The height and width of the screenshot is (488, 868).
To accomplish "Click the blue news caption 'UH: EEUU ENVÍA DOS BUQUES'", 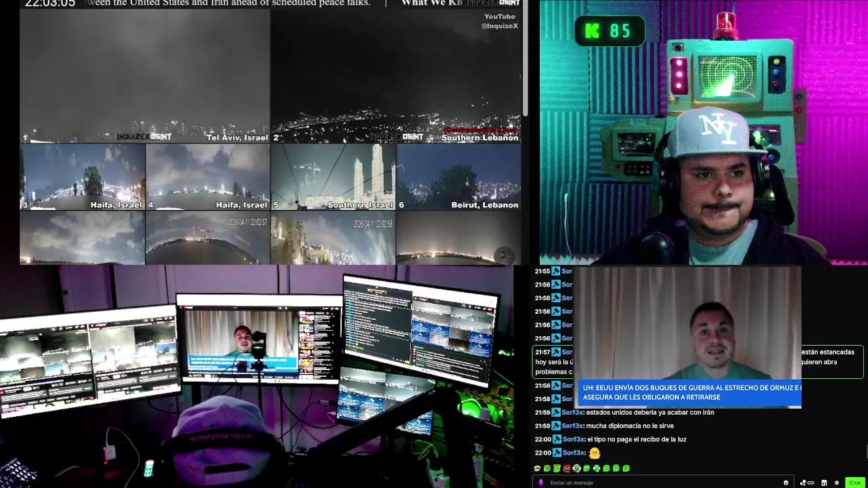I will click(690, 392).
